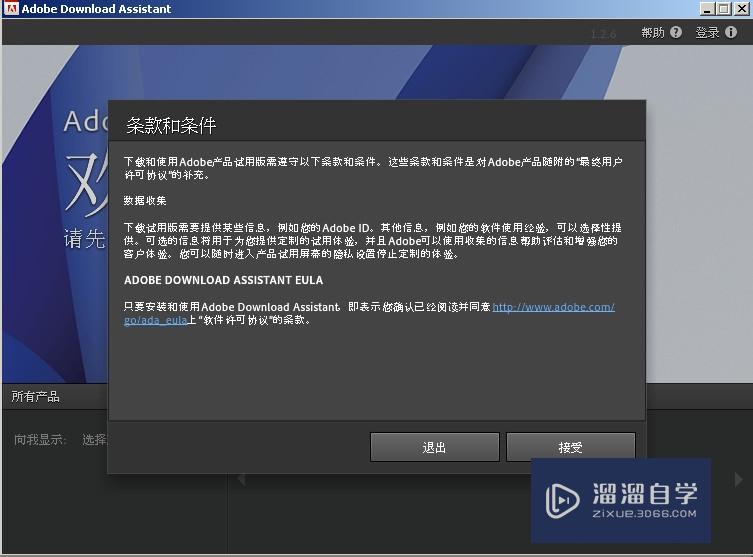Screen dimensions: 753x557
Task: Click the 数据收集 section heading
Action: pyautogui.click(x=145, y=201)
